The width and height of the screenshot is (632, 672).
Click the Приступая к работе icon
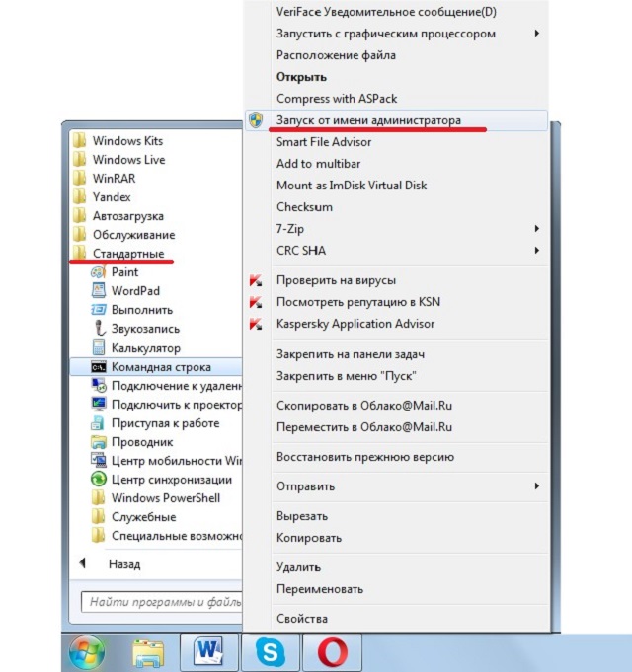98,423
